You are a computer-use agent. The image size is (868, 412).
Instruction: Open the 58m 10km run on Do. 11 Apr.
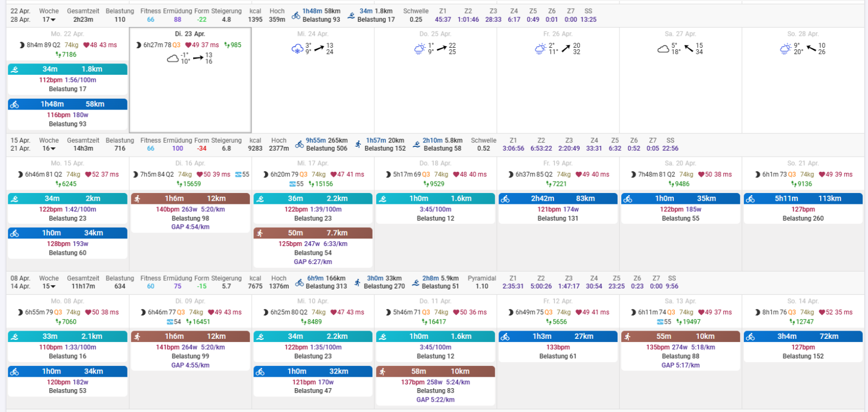click(x=435, y=371)
